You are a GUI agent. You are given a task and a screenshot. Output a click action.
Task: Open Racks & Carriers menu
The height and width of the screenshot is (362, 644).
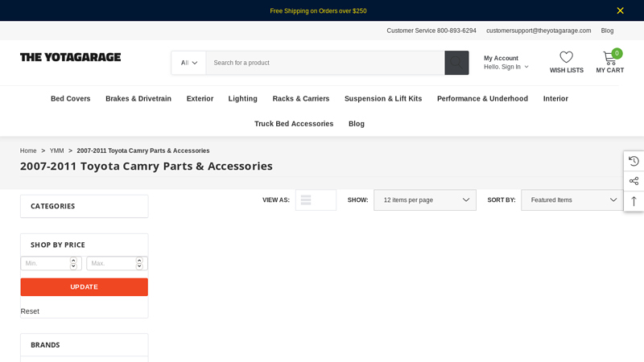coord(300,98)
